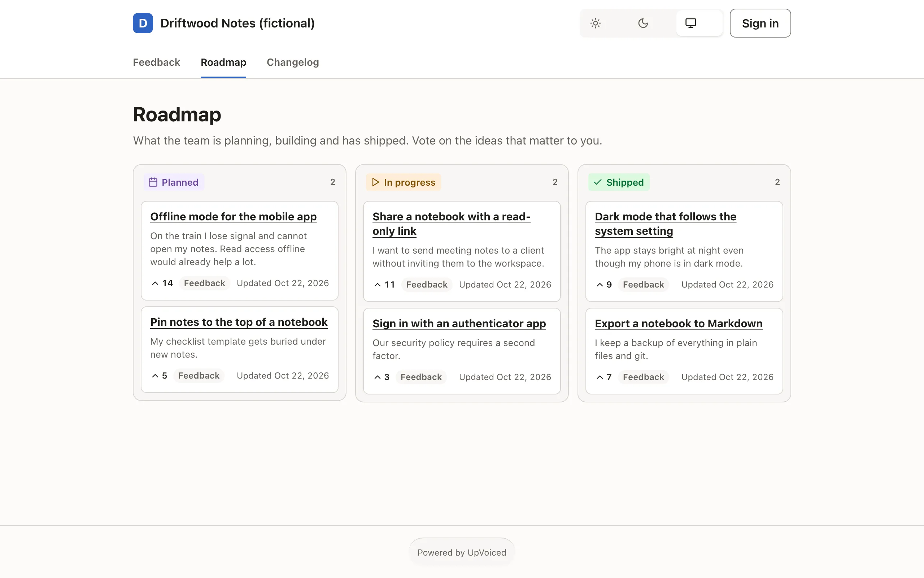Viewport: 924px width, 578px height.
Task: Upvote the read-only link post with 11 votes
Action: [384, 285]
